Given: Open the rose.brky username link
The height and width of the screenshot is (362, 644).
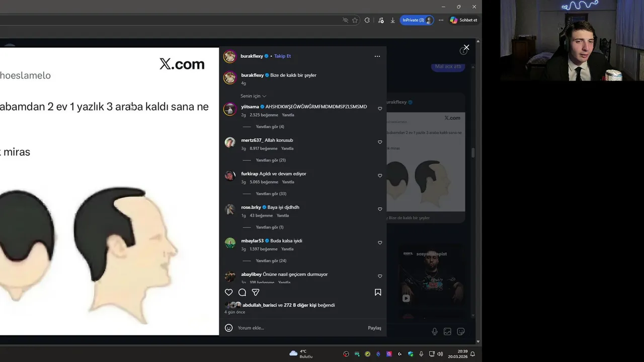Looking at the screenshot, I should pos(251,207).
